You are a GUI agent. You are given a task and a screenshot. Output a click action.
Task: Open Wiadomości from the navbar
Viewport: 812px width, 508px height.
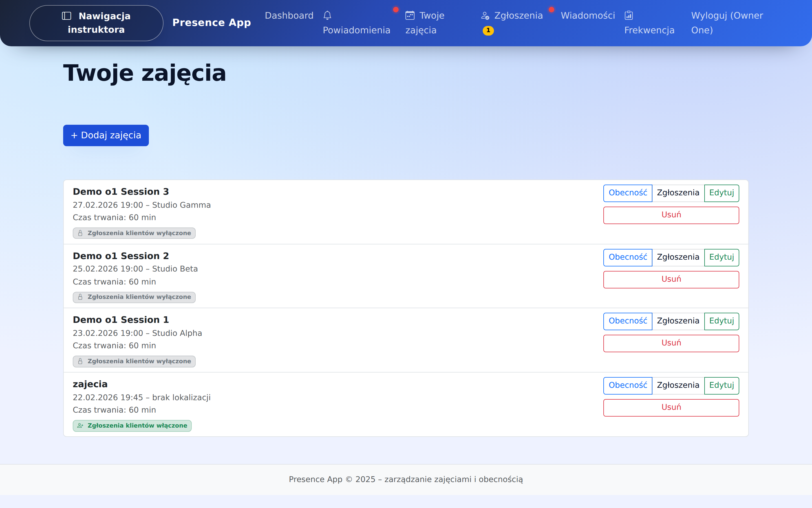point(588,16)
